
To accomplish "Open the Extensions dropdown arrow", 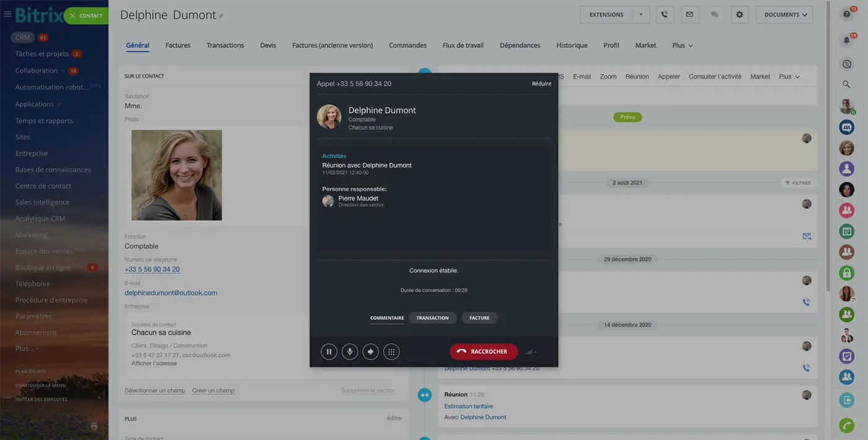I will (x=641, y=15).
